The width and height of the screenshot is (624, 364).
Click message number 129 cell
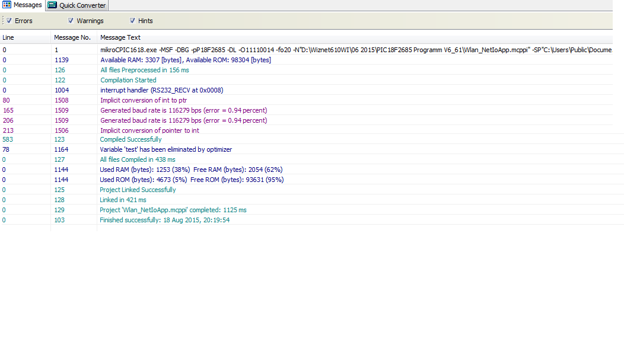click(59, 210)
